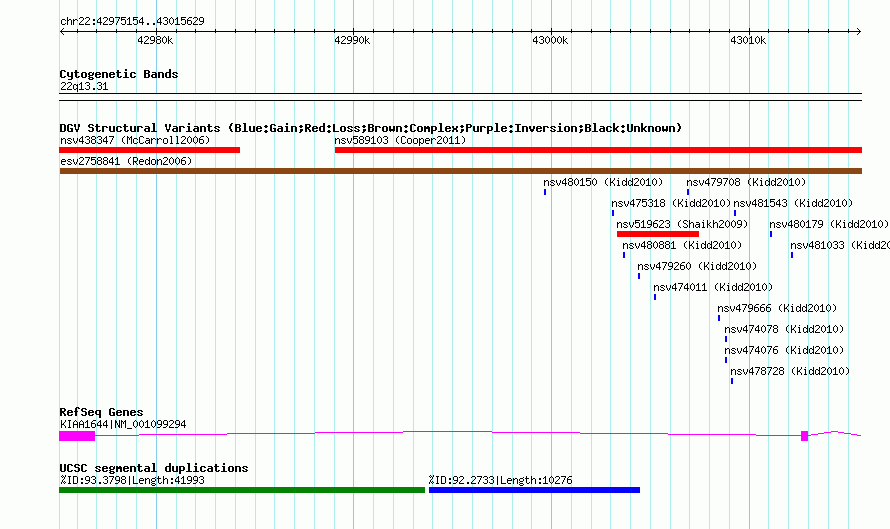
Task: Click the Cytogenetic Bands track title
Action: point(119,74)
